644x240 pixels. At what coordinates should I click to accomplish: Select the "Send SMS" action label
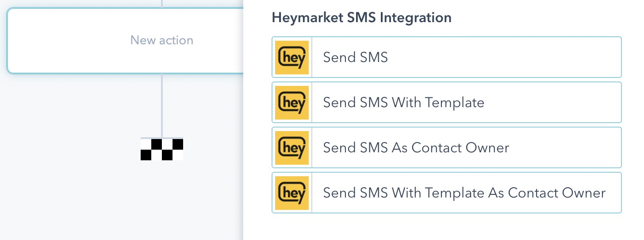click(355, 57)
